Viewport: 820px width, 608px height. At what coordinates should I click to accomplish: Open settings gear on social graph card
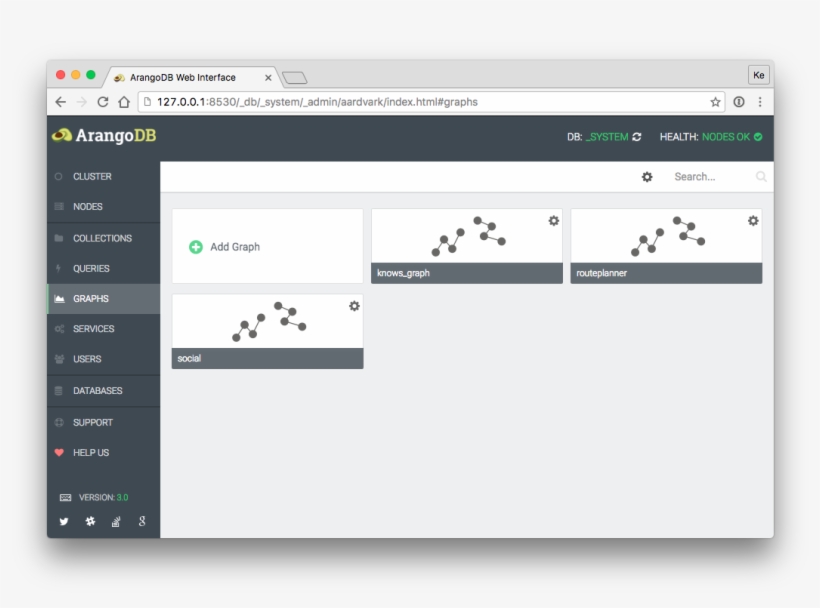[354, 306]
